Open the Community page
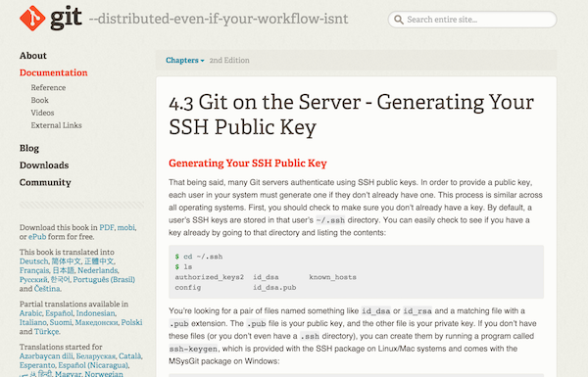 click(45, 182)
